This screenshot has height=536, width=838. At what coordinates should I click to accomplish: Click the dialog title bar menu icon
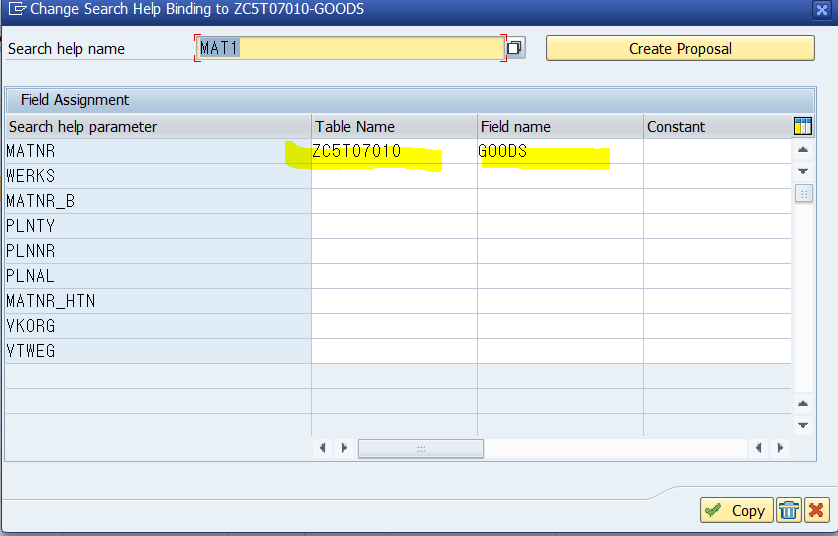tap(17, 9)
